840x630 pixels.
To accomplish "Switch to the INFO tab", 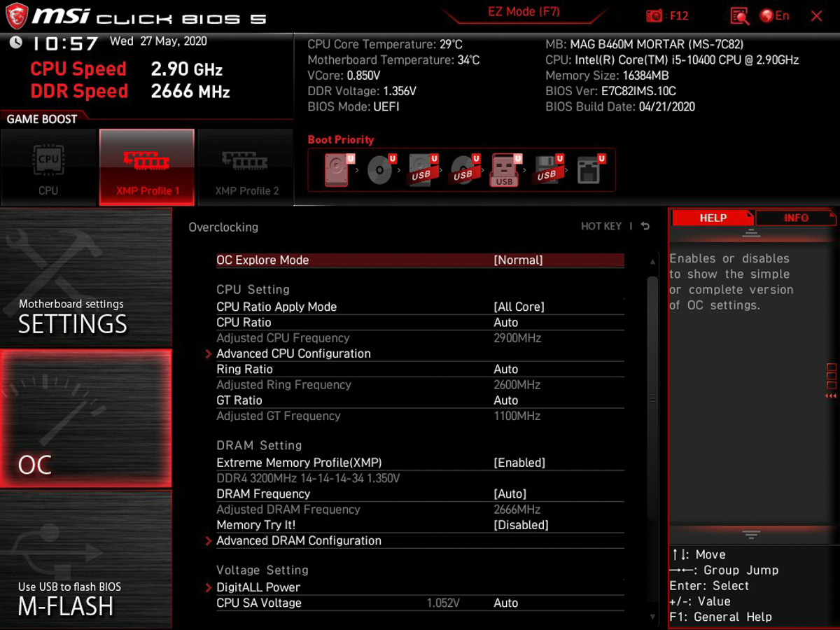I will point(796,218).
